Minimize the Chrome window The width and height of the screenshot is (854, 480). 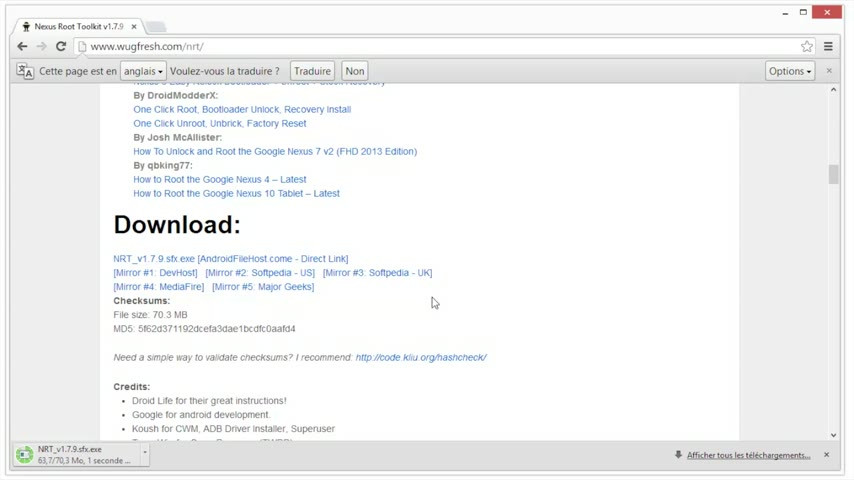785,13
